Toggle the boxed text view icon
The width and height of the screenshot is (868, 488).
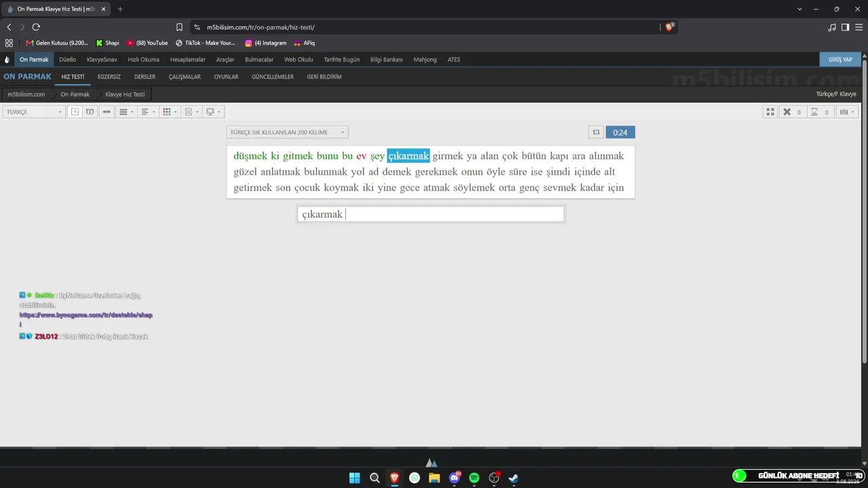(90, 112)
